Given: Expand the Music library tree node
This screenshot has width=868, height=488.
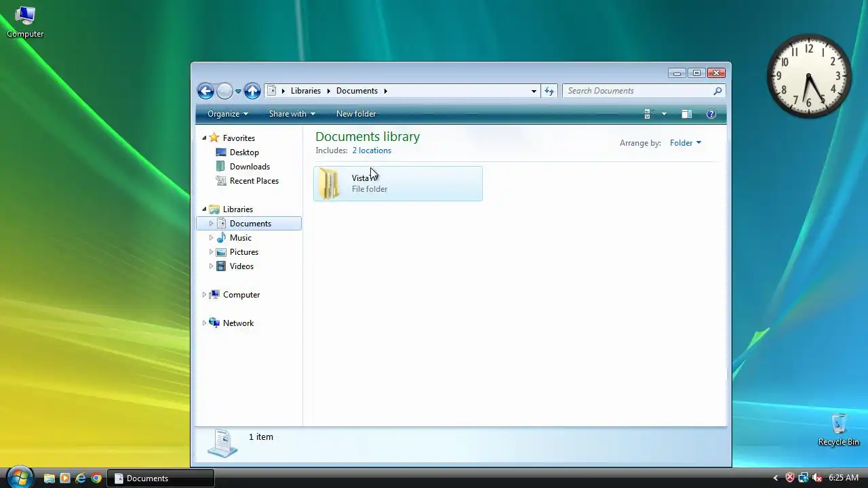Looking at the screenshot, I should (211, 238).
